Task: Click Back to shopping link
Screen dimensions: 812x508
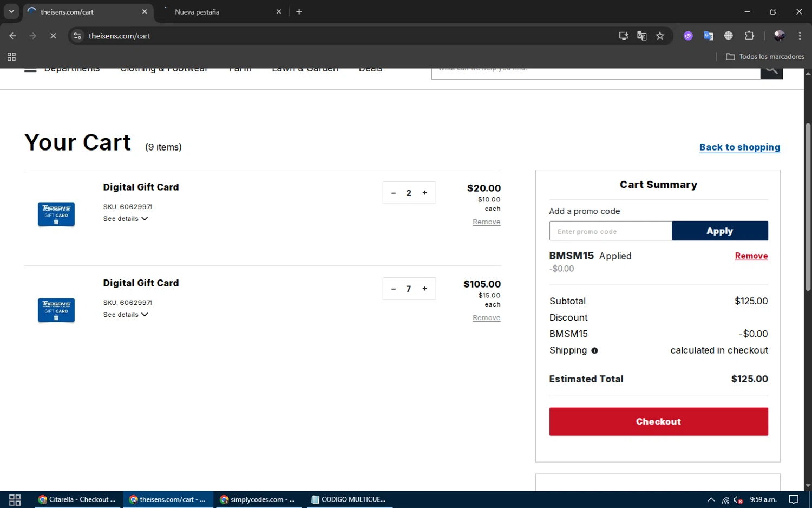Action: coord(739,147)
